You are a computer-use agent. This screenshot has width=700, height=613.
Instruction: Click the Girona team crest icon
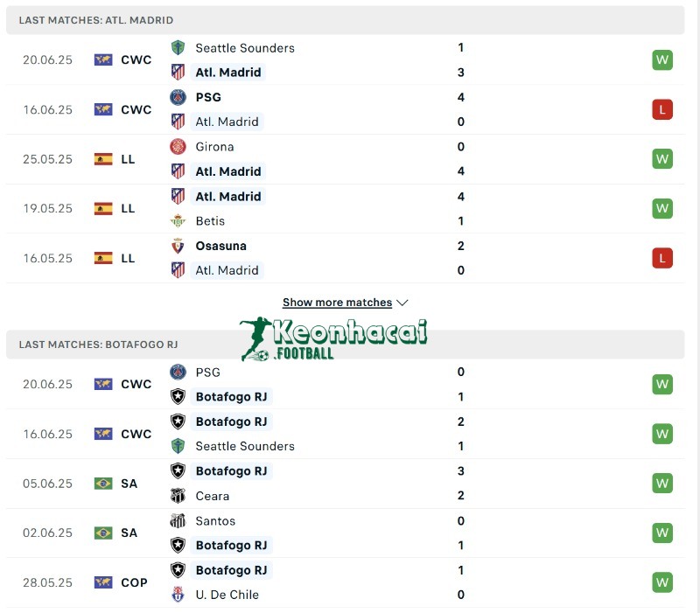coord(178,147)
